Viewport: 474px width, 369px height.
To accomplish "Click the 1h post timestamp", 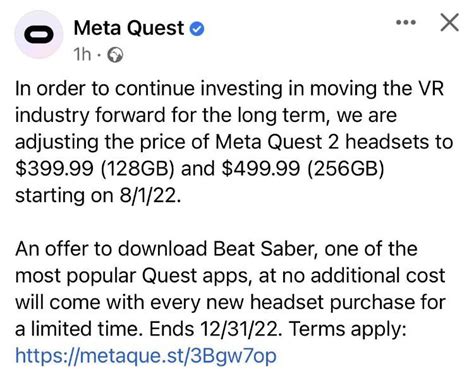I will 82,55.
